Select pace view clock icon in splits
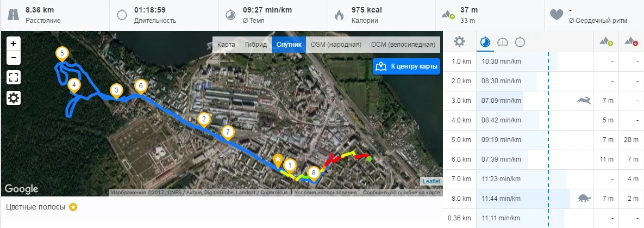Viewport: 644px width, 228px height. click(485, 41)
